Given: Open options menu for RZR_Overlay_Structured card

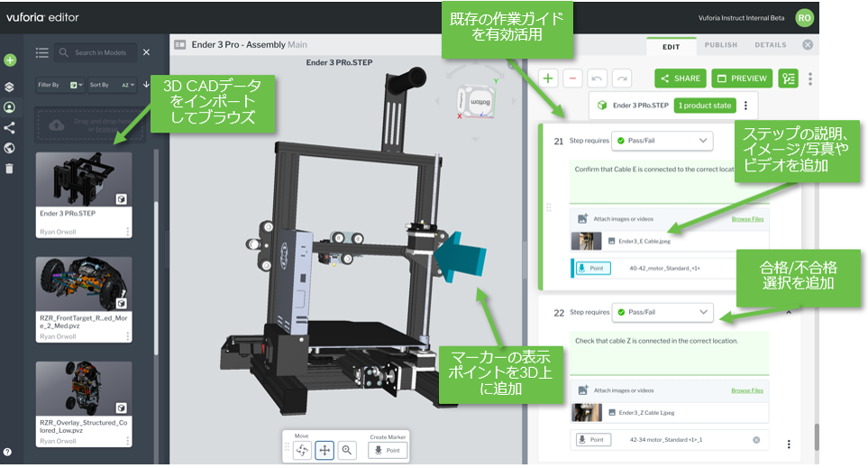Looking at the screenshot, I should click(x=128, y=441).
